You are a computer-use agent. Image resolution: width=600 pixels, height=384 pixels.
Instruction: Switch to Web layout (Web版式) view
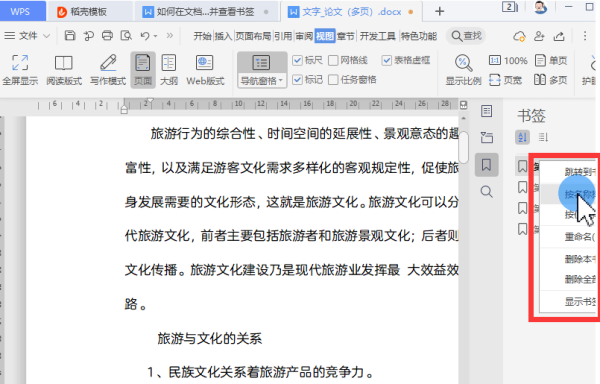205,70
